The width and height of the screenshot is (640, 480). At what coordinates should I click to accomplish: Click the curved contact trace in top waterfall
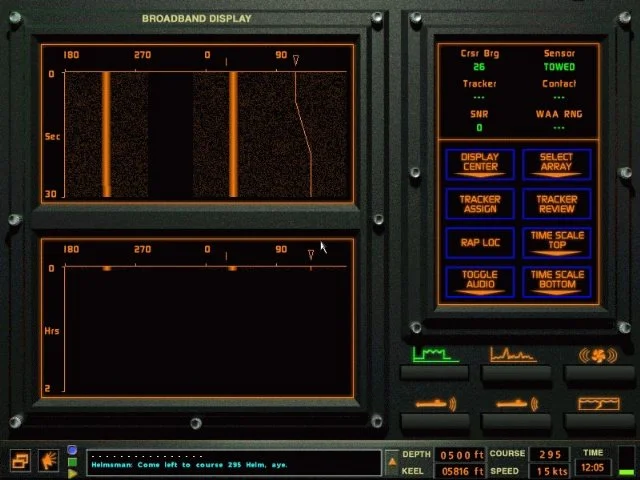[x=302, y=130]
